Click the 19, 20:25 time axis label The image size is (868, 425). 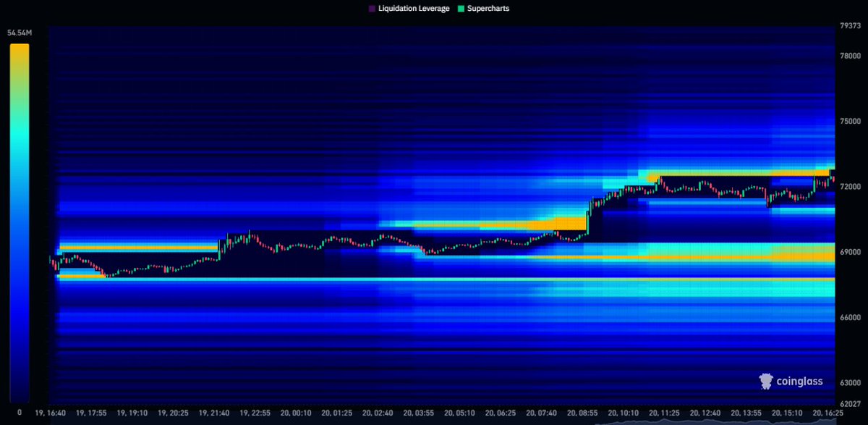pyautogui.click(x=174, y=412)
